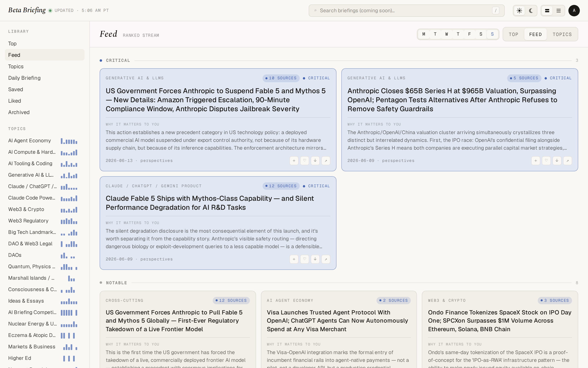Open DAOs topic

(x=45, y=255)
